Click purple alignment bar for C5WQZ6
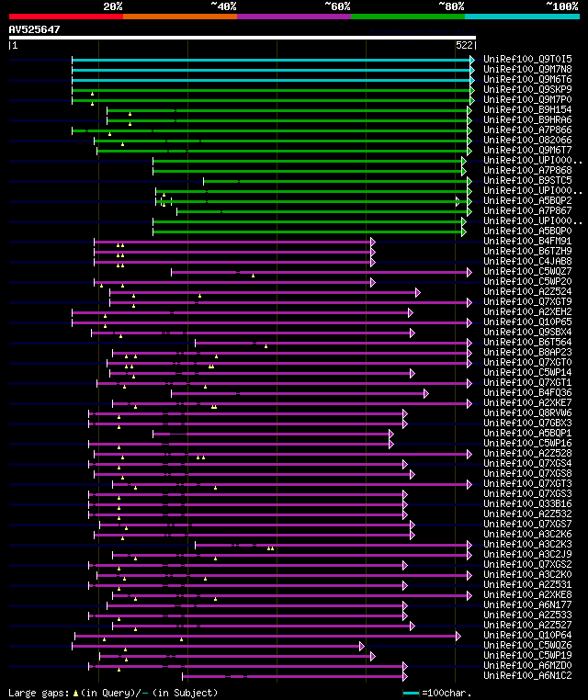Screen dimensions: 588x700 pos(216,646)
